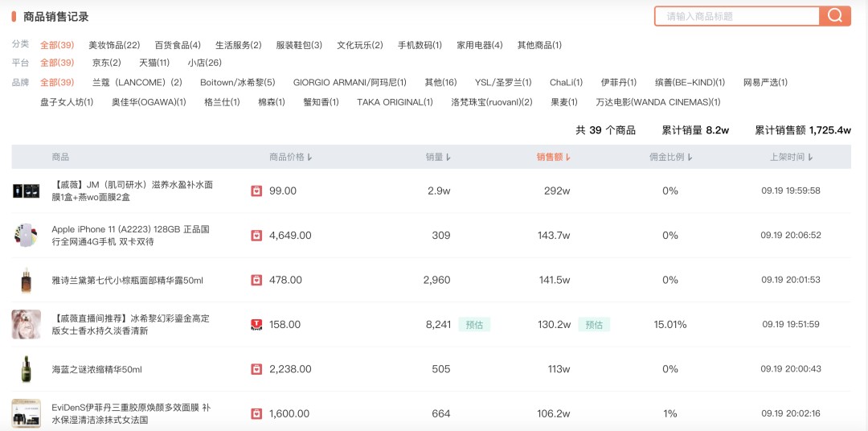Filter brand by Boitown/冰希黎(5)
This screenshot has width=868, height=431.
pyautogui.click(x=237, y=83)
